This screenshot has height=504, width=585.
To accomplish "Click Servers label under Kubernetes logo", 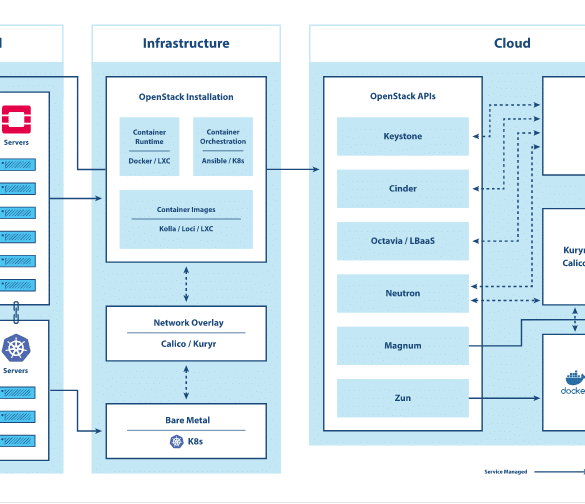I will [x=15, y=370].
